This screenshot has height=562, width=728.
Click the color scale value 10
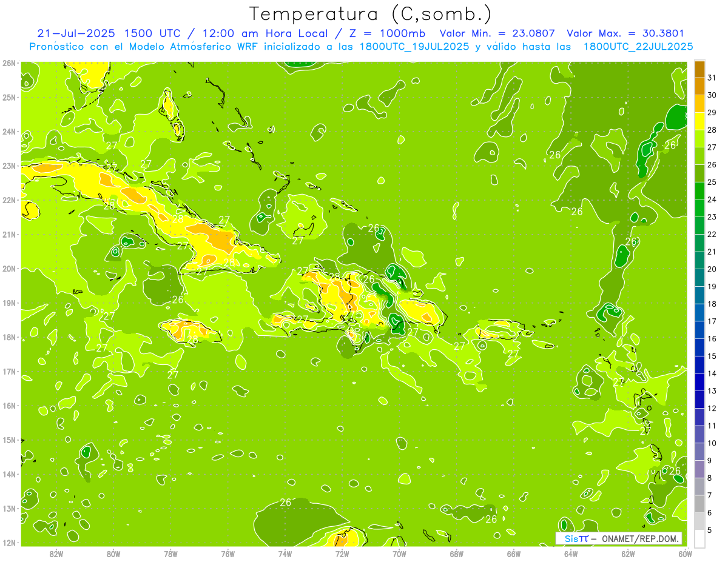[712, 443]
